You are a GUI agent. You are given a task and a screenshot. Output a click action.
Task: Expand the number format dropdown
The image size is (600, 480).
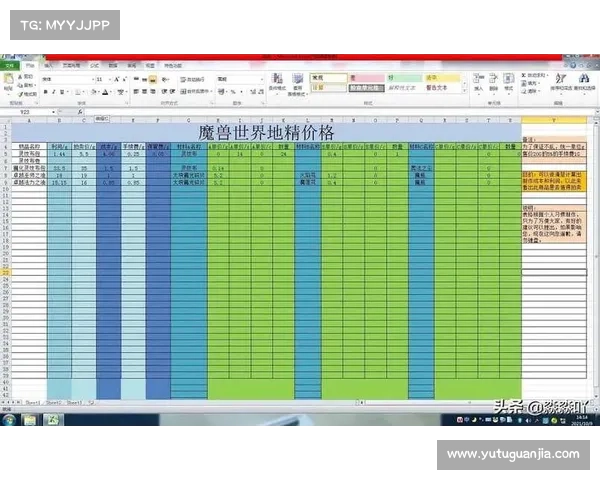coord(252,78)
